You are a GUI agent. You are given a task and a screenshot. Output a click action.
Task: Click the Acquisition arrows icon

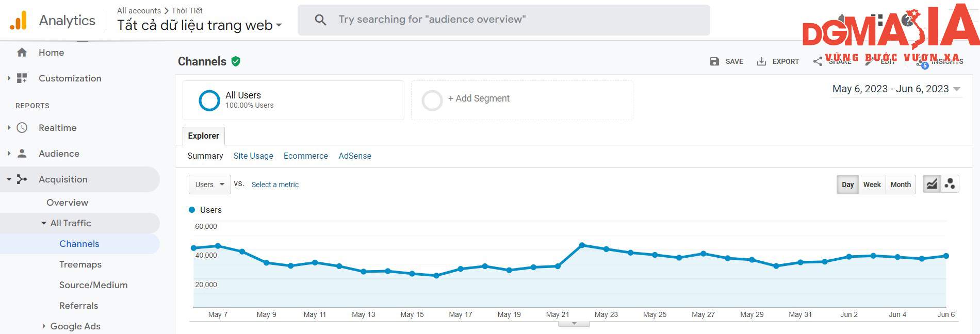(x=22, y=179)
